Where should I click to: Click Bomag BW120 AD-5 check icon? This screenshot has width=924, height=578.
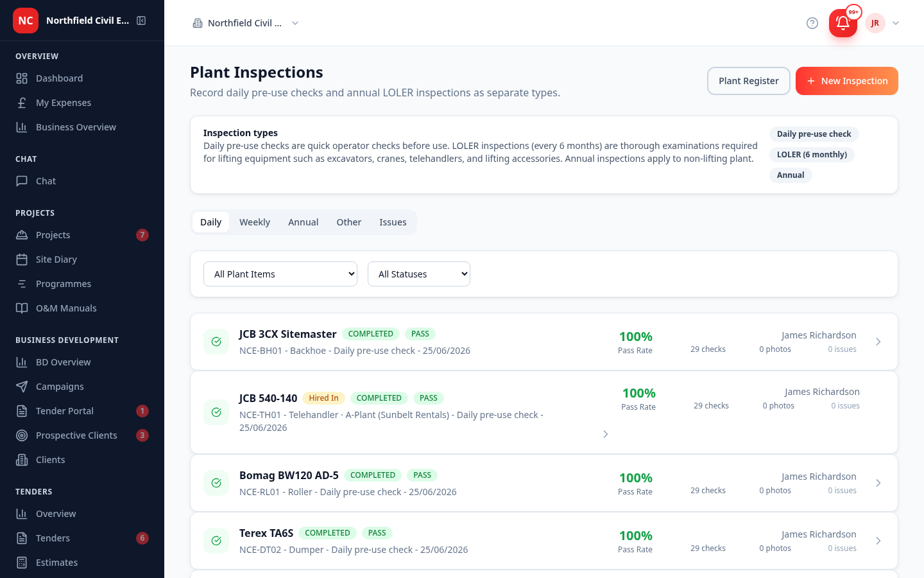point(216,483)
